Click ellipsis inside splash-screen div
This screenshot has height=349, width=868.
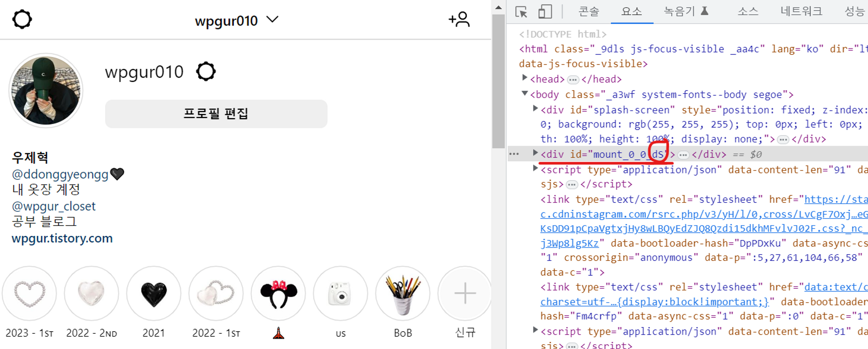pos(783,140)
